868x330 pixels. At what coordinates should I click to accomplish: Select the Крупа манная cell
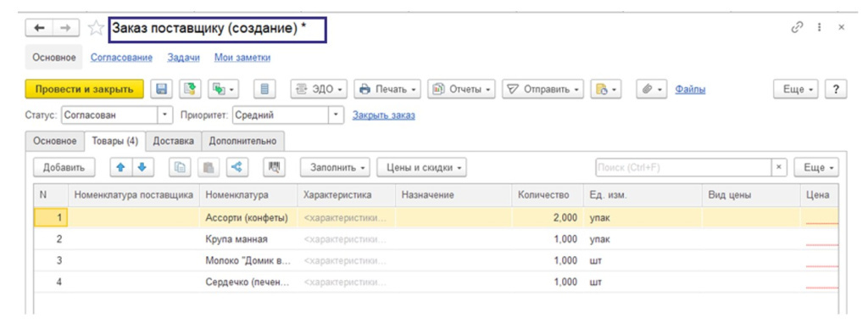[248, 239]
